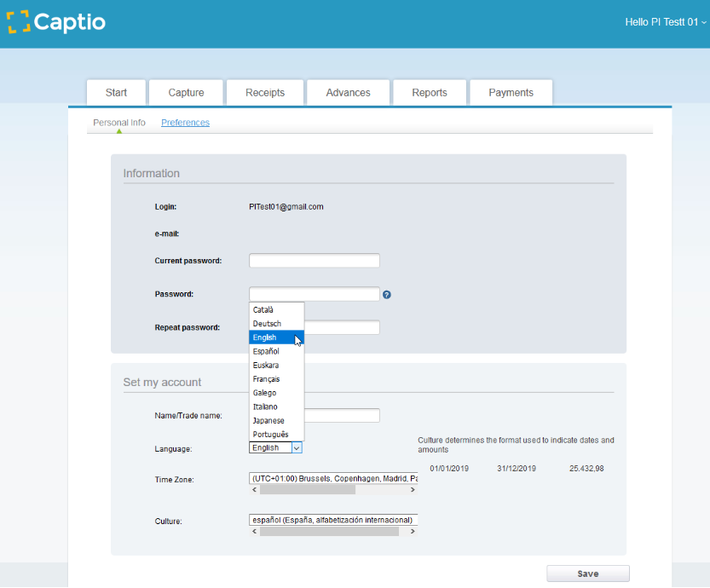Open the Payments tab
The image size is (710, 588).
click(511, 92)
